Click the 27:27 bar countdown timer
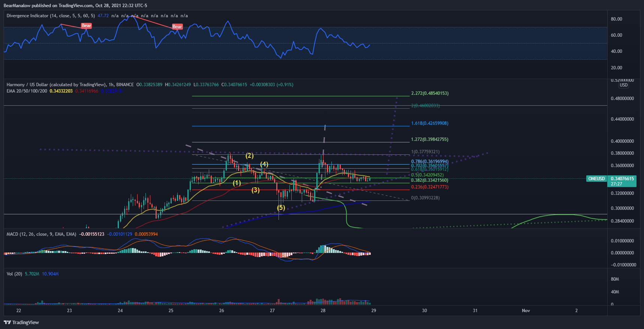Image resolution: width=644 pixels, height=329 pixels. click(x=616, y=184)
